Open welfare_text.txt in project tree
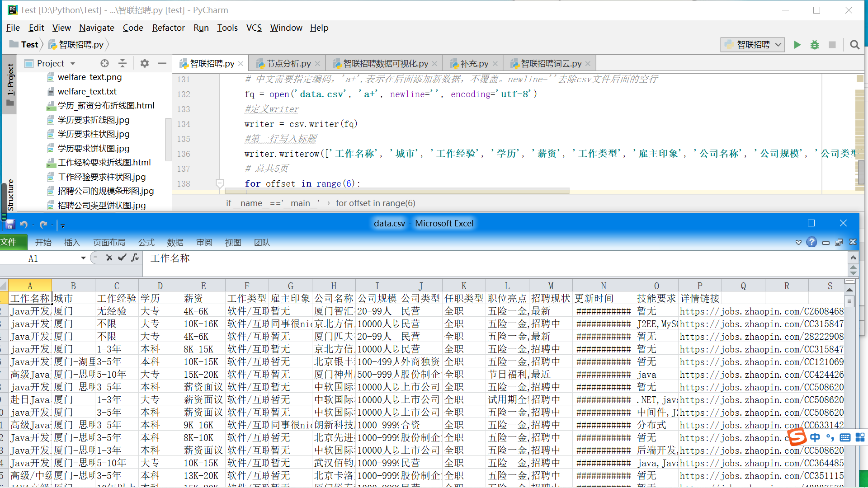The width and height of the screenshot is (868, 488). tap(87, 91)
